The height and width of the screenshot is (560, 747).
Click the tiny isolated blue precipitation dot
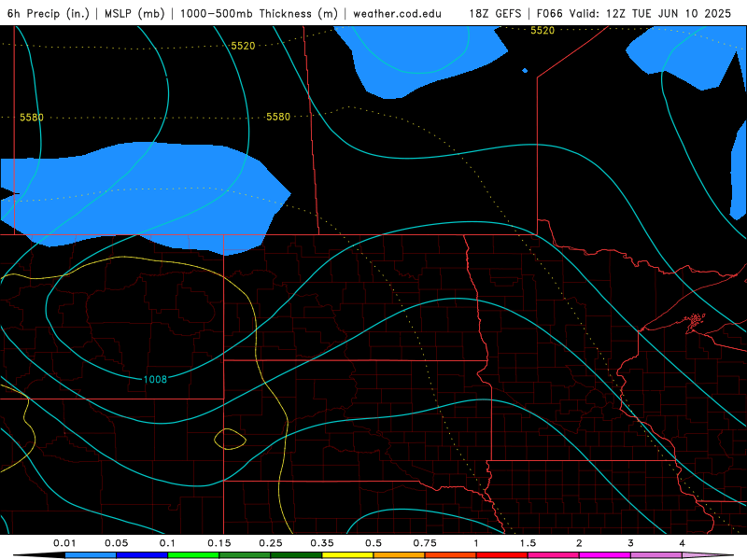point(525,71)
